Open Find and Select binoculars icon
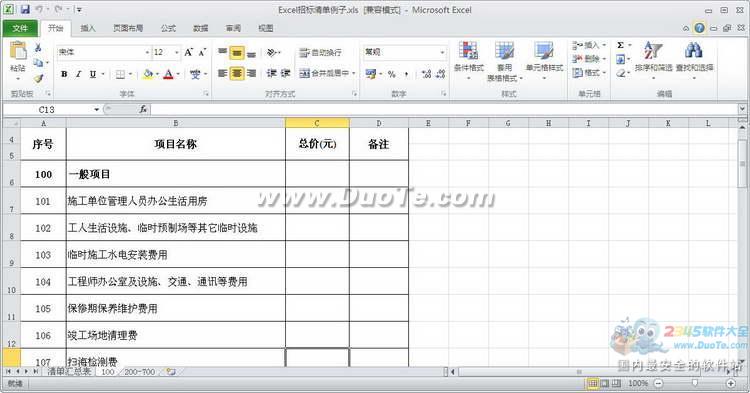This screenshot has height=393, width=750. point(694,51)
